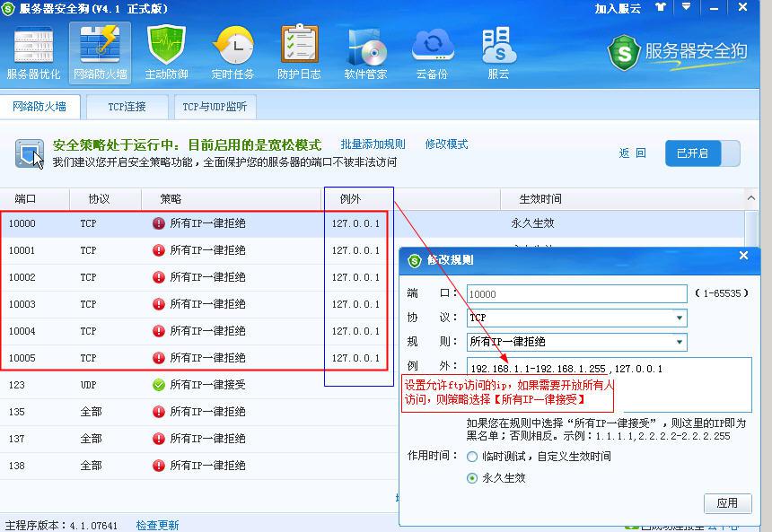772x532 pixels.
Task: Expand the 协议 TCP dropdown
Action: (x=680, y=318)
